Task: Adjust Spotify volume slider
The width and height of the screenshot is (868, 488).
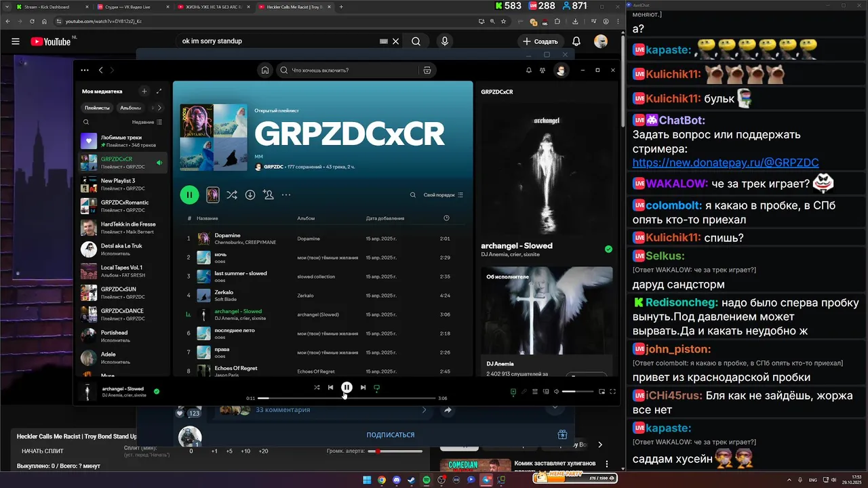Action: 578,391
